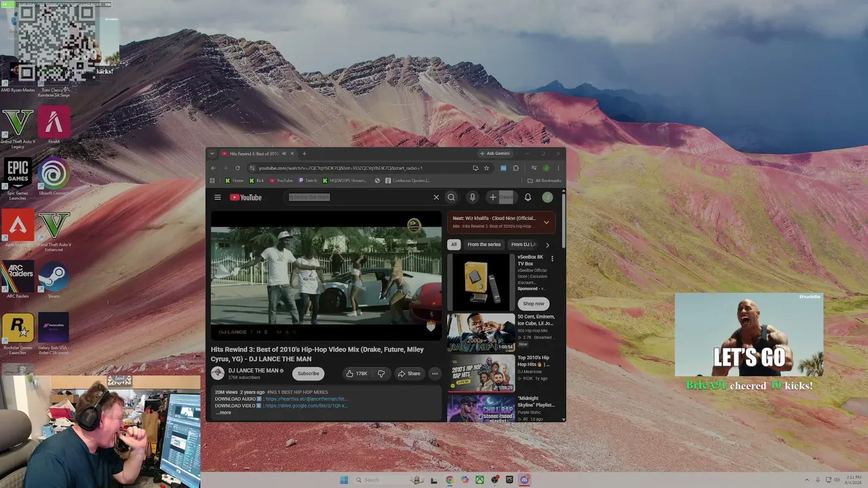Show hidden system tray icons chevron
This screenshot has width=868, height=488.
[806, 480]
